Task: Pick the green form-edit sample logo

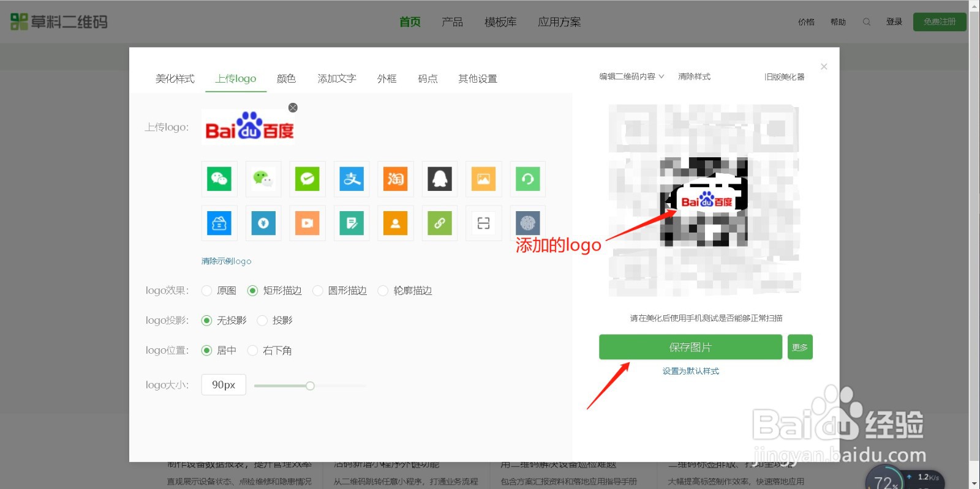Action: 352,223
